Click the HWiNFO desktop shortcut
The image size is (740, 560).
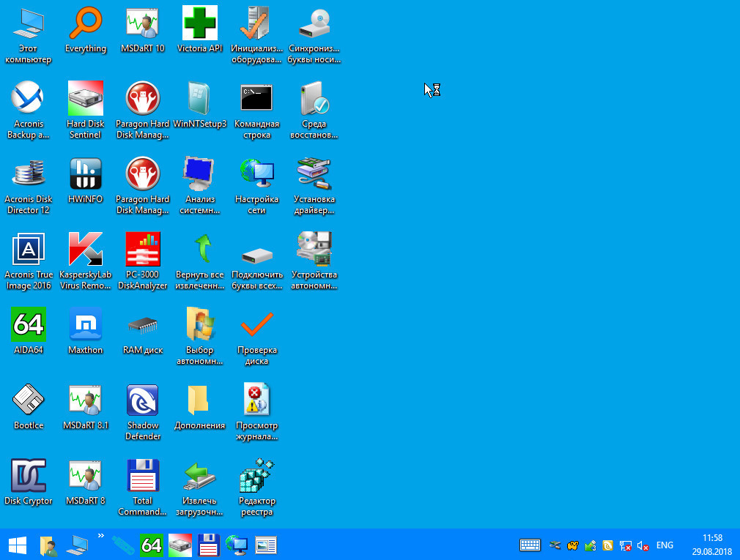(86, 175)
